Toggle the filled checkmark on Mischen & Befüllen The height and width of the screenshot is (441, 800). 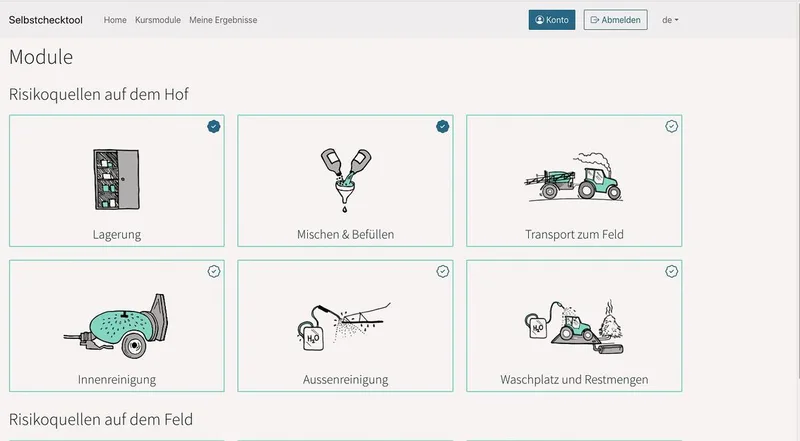[x=442, y=126]
